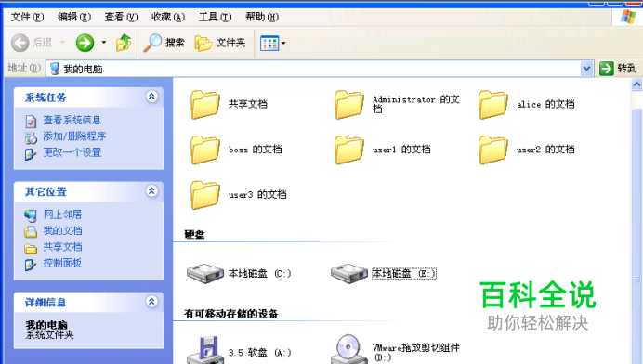
Task: Collapse the 系统任务 panel
Action: 151,97
